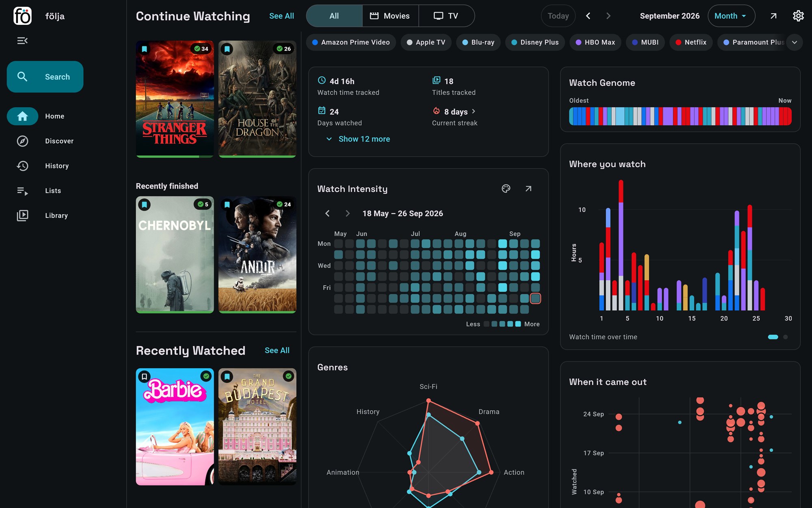812x508 pixels.
Task: Open current streak 8 days details
Action: (x=455, y=117)
